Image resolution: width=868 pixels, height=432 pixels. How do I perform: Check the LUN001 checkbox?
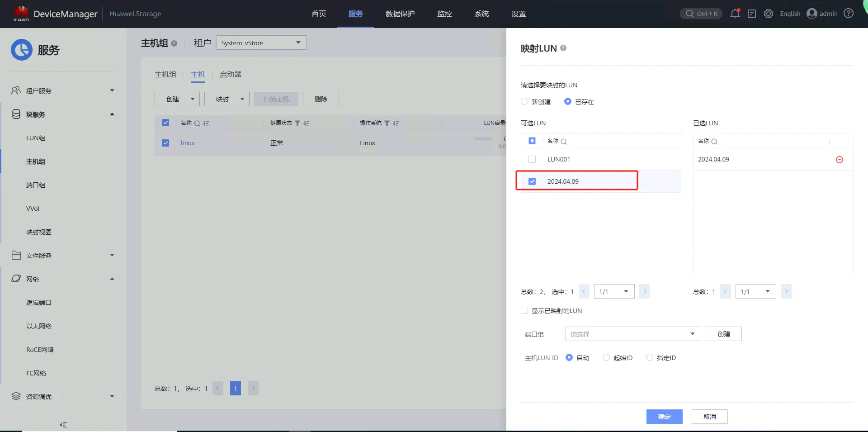click(x=532, y=159)
